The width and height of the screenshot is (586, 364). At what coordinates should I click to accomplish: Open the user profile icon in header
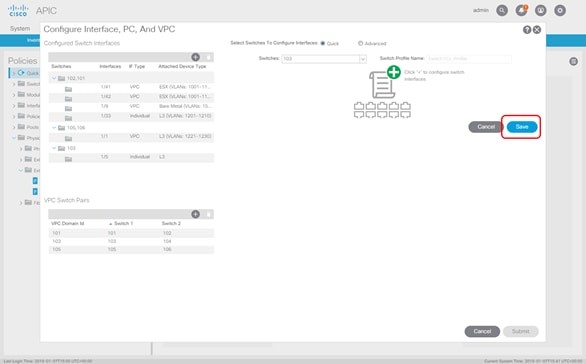tap(540, 10)
